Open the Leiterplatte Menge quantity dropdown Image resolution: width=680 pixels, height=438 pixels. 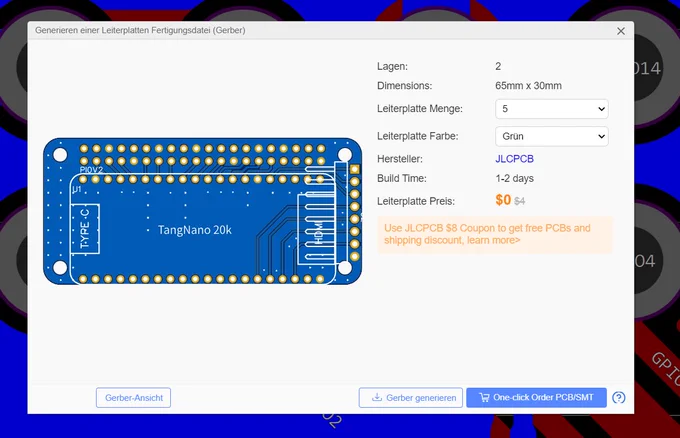[552, 109]
